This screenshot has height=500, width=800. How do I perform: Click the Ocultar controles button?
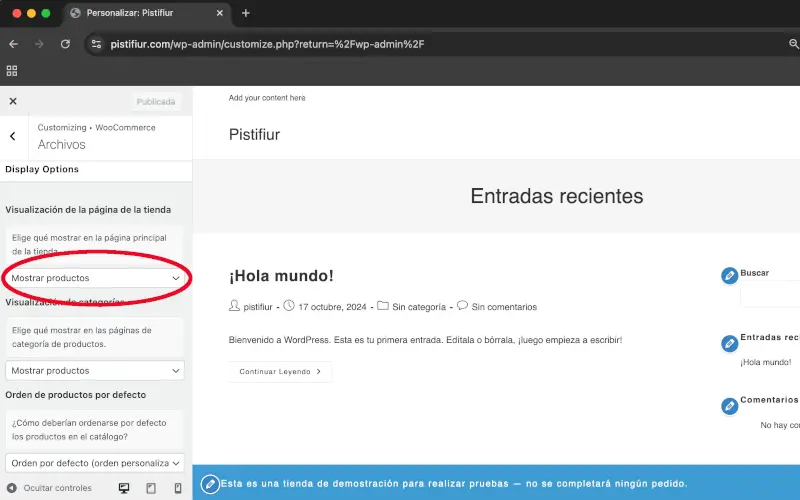click(x=49, y=488)
